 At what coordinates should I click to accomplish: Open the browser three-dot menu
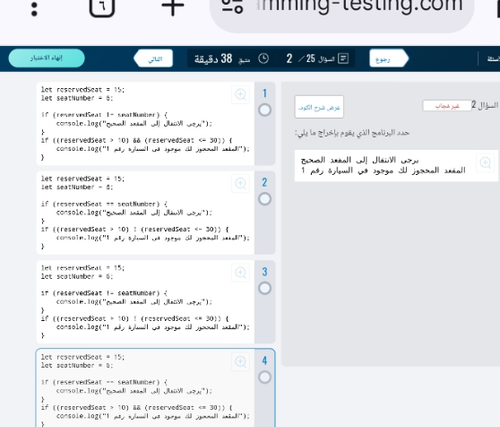coord(34,9)
